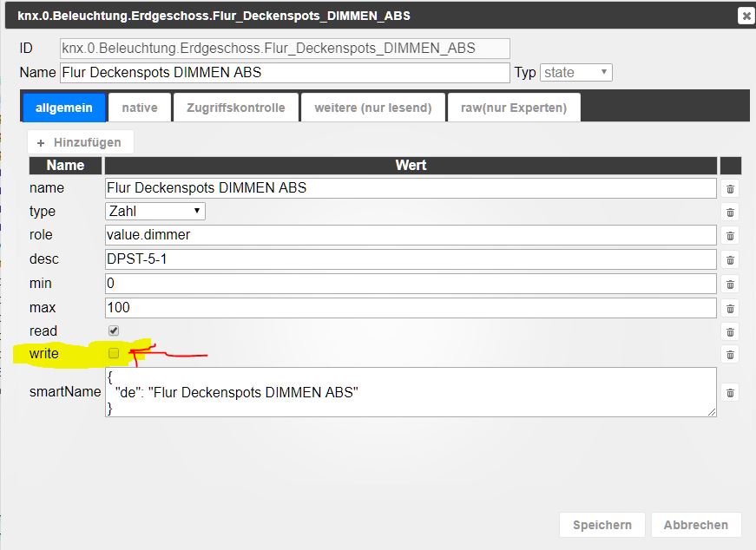Uncheck the read checkbox
Screen dimensions: 756x550
[x=114, y=331]
